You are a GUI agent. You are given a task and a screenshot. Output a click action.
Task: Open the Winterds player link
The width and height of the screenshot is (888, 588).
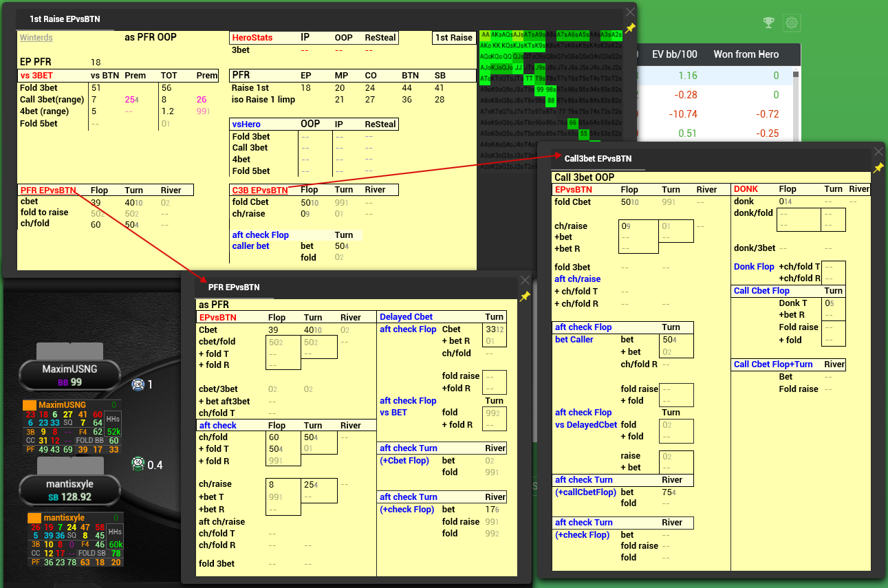coord(36,37)
